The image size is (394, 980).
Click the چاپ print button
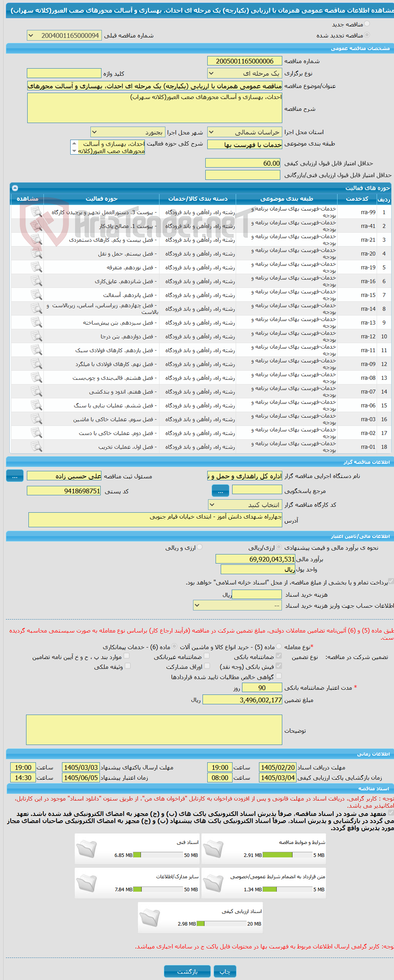pyautogui.click(x=225, y=971)
